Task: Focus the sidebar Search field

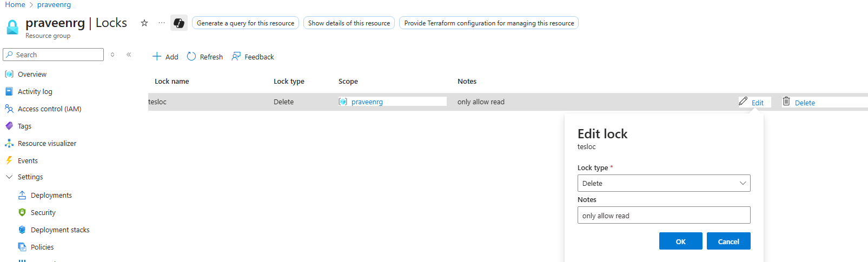Action: point(53,55)
